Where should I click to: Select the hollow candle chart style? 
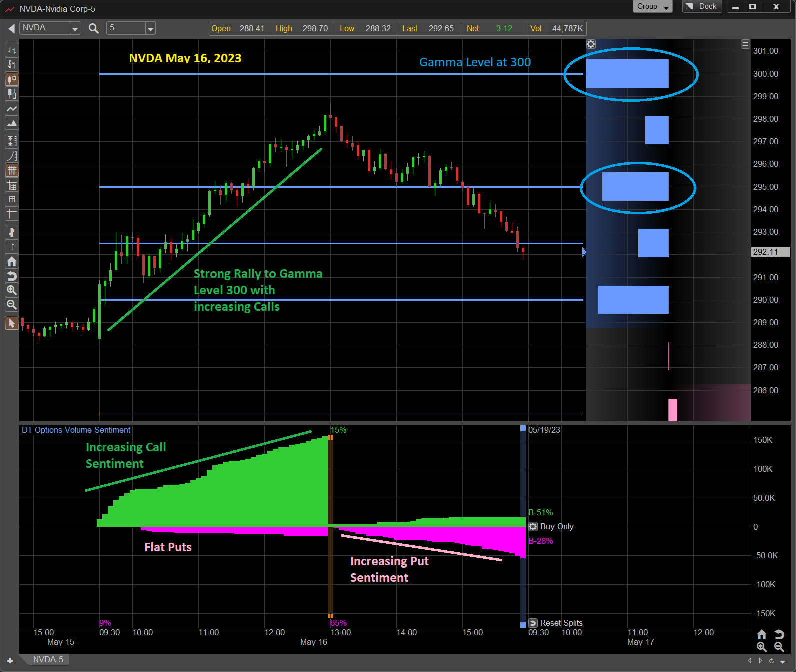click(12, 94)
